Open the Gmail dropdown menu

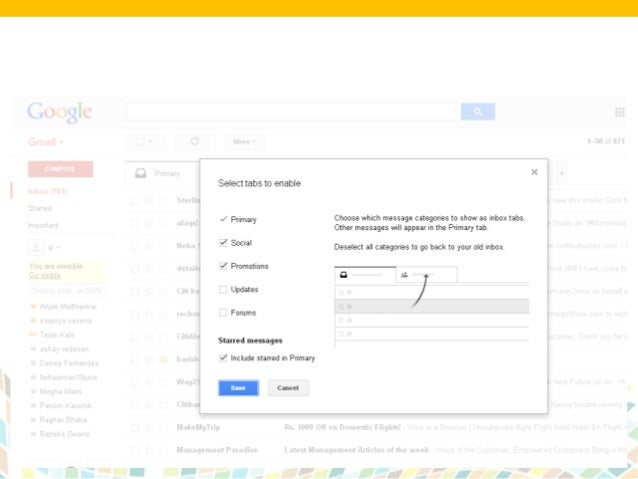coord(46,142)
